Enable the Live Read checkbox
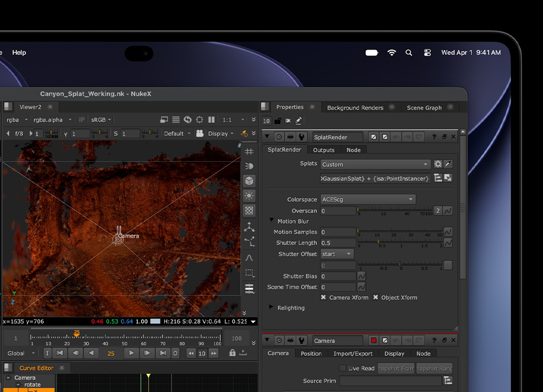Screen dimensions: 543x392 click(343, 368)
